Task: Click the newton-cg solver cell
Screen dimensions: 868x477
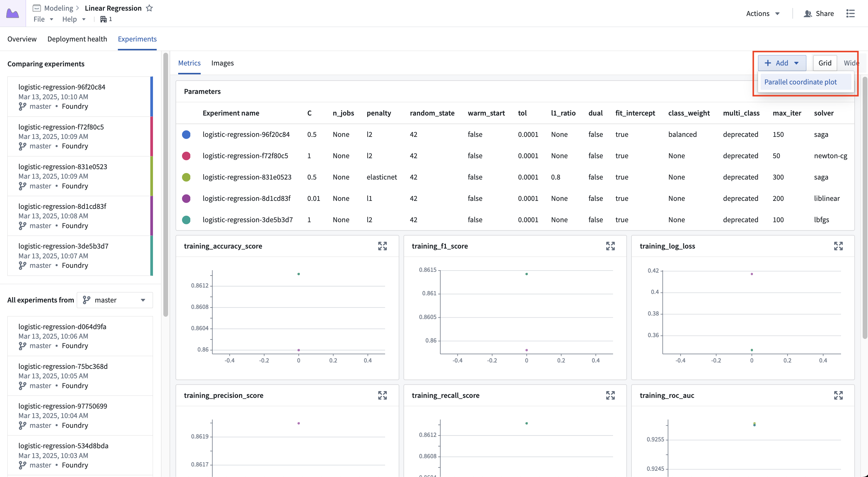Action: click(830, 156)
